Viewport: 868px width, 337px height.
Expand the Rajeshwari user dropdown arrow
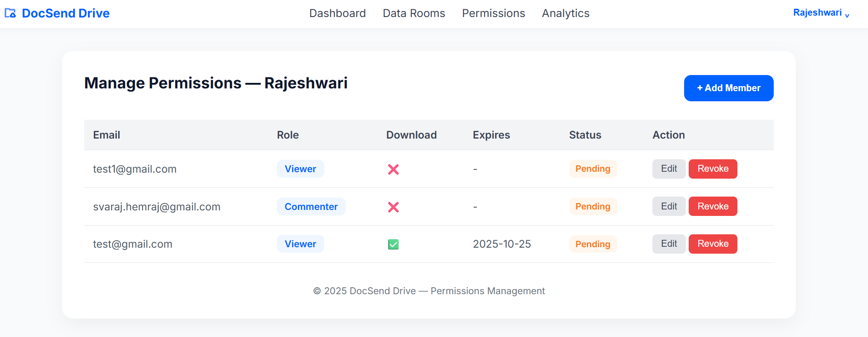point(847,15)
